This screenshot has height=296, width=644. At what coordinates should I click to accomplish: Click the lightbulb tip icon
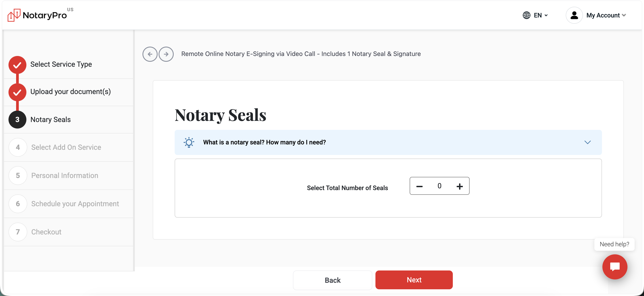[x=189, y=142]
